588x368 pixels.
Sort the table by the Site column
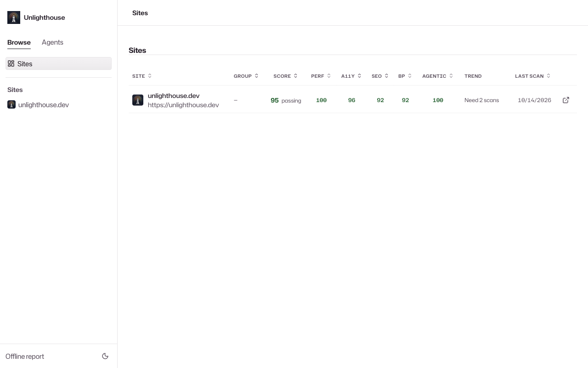142,76
